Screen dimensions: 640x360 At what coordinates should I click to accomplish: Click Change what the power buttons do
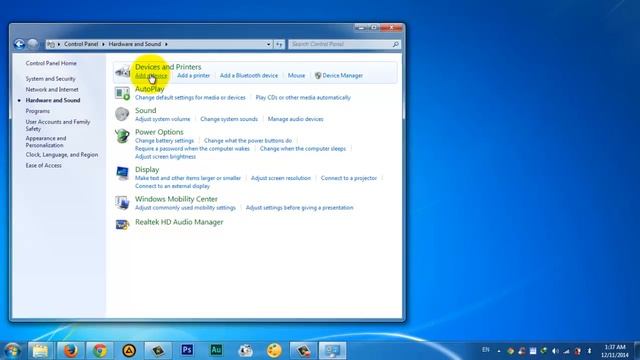point(248,141)
